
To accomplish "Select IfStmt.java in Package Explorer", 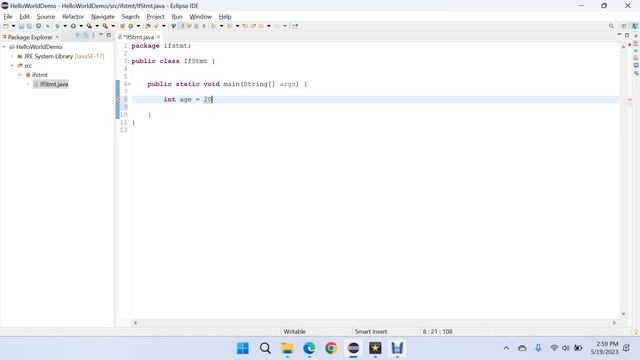I will [54, 84].
